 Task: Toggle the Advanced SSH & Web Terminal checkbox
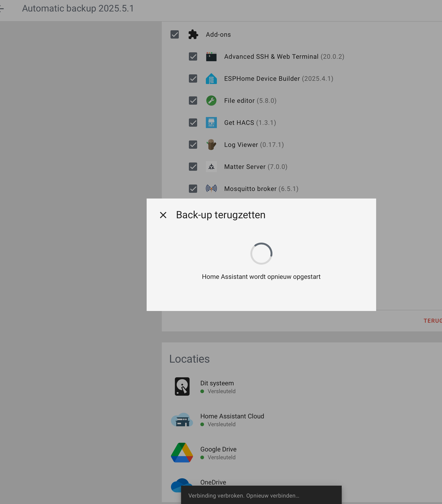tap(193, 57)
